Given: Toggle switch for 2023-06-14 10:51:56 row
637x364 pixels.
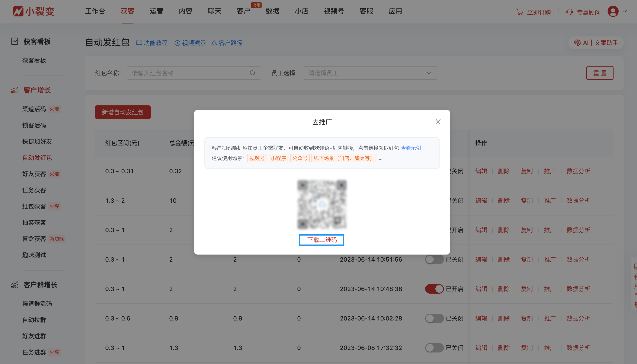Looking at the screenshot, I should 434,259.
